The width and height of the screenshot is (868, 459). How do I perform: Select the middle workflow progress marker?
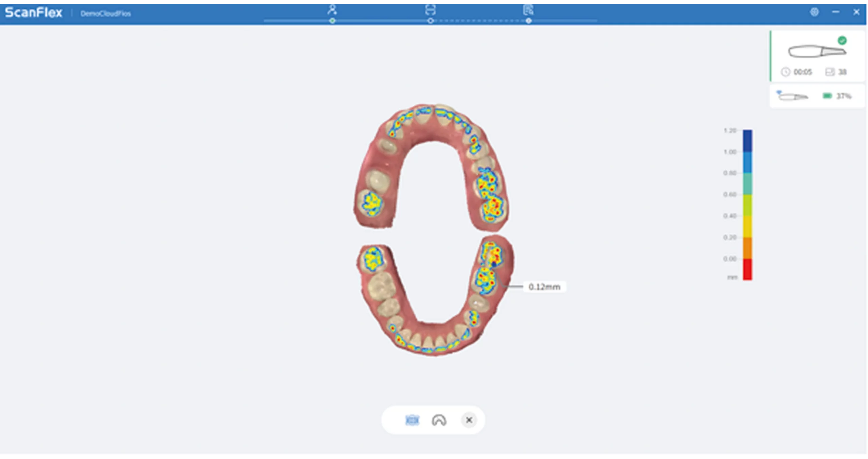(430, 21)
